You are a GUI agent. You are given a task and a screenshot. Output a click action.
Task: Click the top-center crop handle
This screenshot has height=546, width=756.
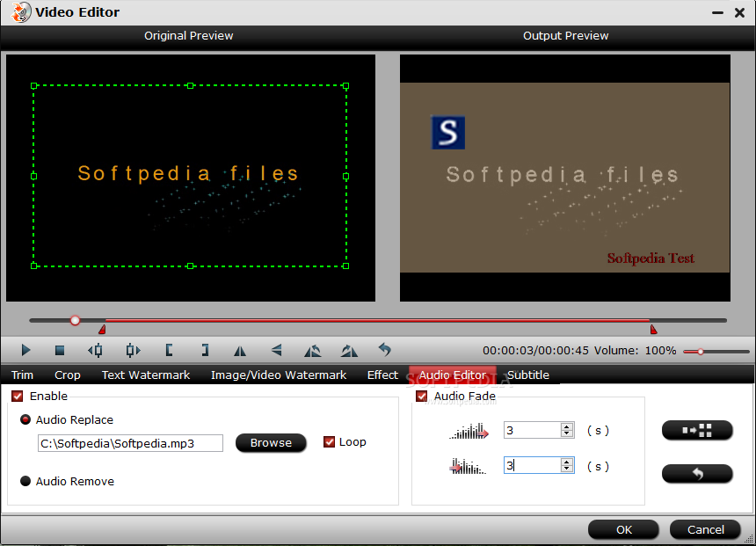point(191,86)
